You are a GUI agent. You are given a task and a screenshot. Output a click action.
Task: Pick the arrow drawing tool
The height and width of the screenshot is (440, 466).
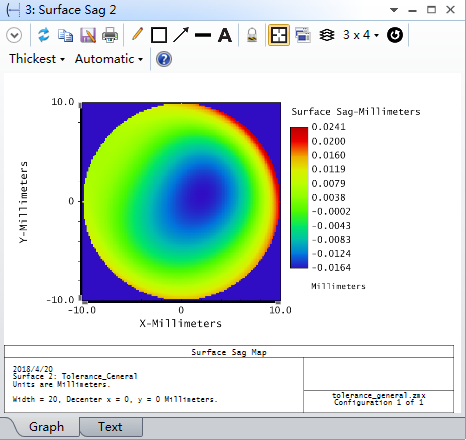click(x=181, y=35)
